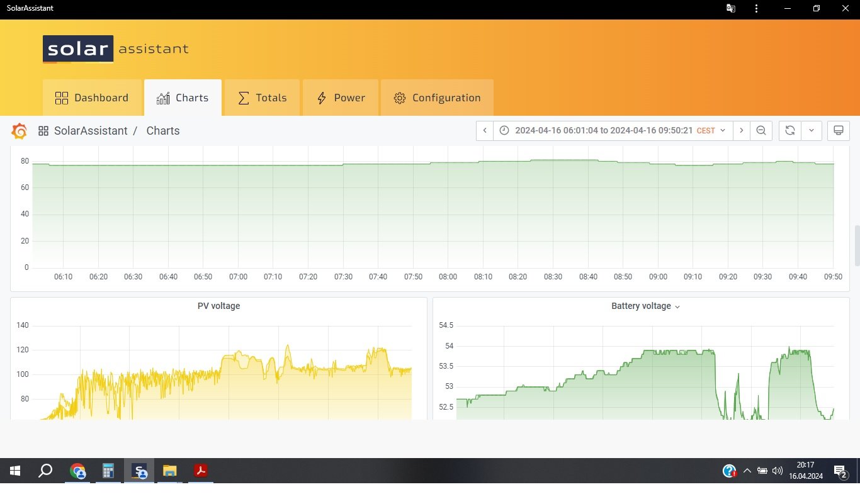This screenshot has width=860, height=504.
Task: Open the Dashboard tab
Action: (92, 98)
